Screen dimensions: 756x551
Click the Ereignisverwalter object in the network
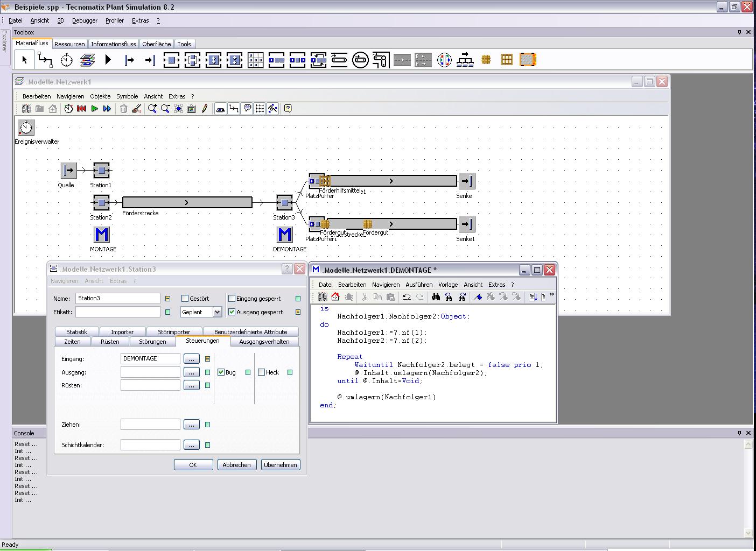26,128
